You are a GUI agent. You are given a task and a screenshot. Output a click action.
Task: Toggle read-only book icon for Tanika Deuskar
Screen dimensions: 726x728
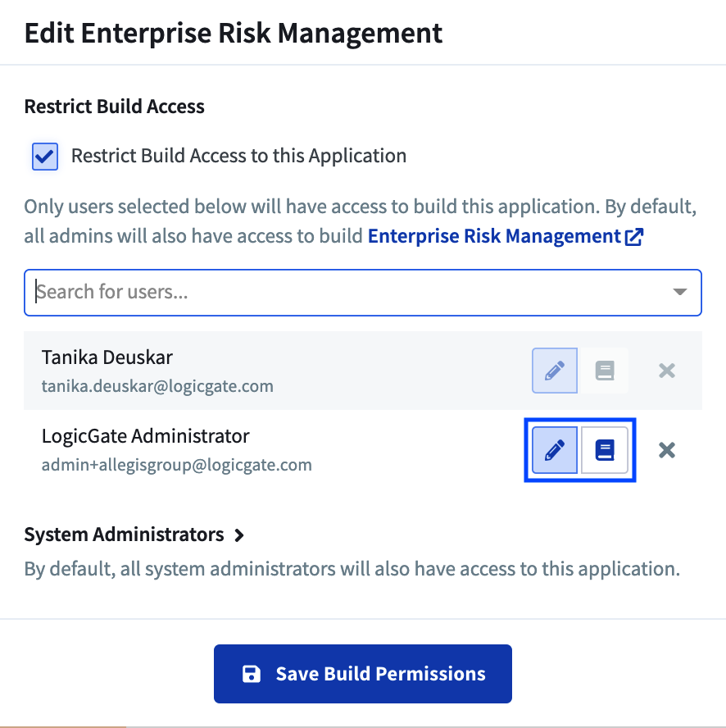coord(605,371)
